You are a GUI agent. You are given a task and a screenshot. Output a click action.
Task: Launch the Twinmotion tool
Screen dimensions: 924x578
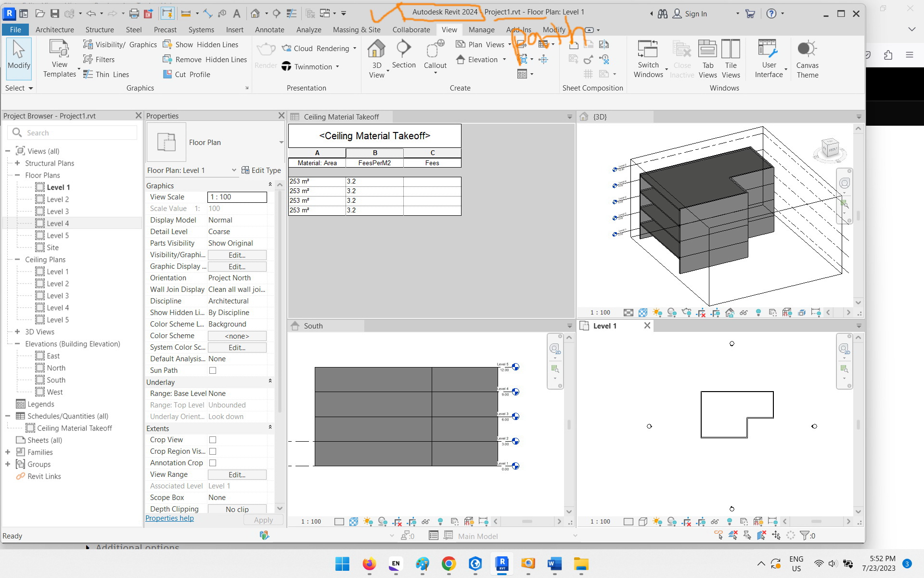click(308, 66)
